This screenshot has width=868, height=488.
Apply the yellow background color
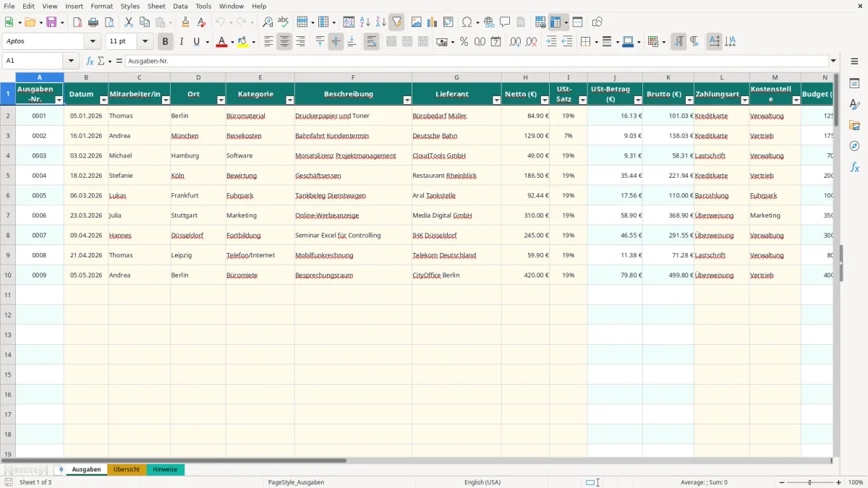tap(242, 42)
